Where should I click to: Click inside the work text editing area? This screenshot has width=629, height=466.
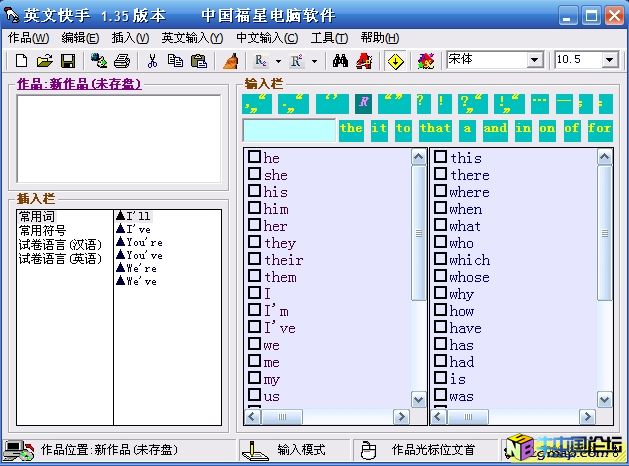pos(119,139)
